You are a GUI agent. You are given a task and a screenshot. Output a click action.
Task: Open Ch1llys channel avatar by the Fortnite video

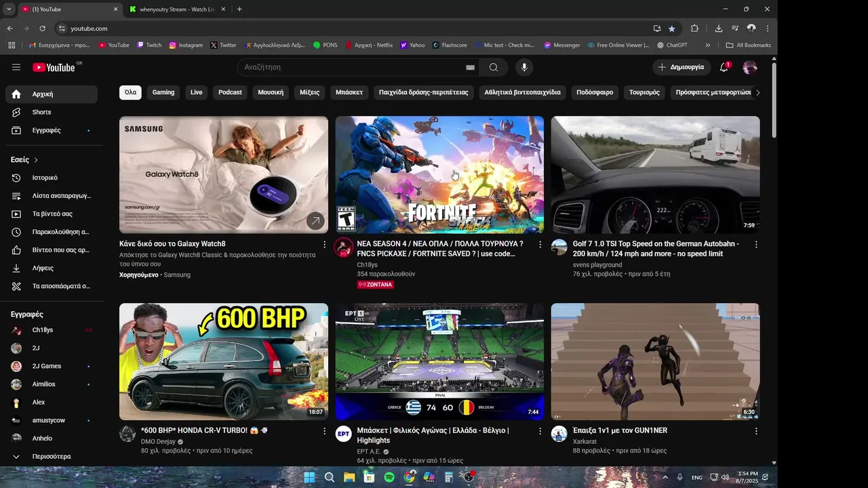[x=343, y=247]
